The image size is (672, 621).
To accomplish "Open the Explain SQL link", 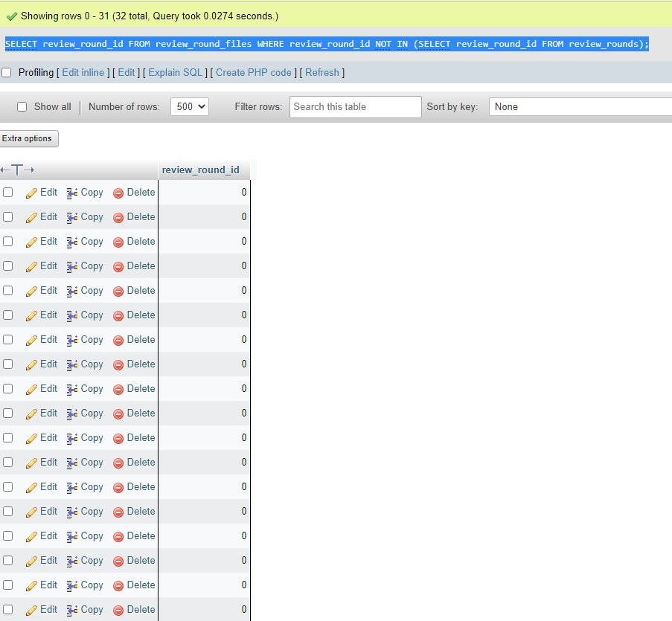I will (x=176, y=72).
